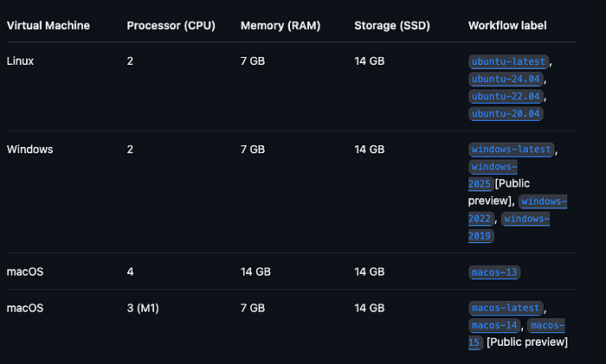Open the macos-14 runner label
The width and height of the screenshot is (606, 364).
[494, 325]
